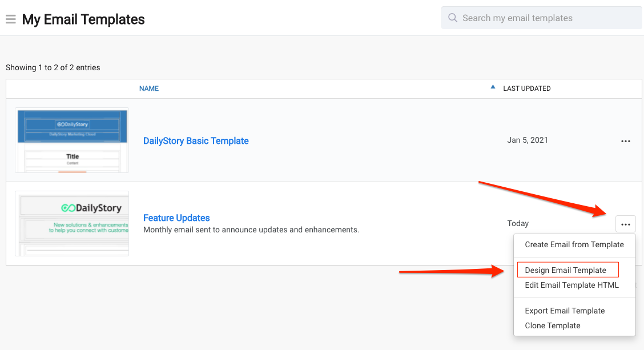Viewport: 644px width, 350px height.
Task: Click the Feature Updates description text
Action: click(251, 230)
